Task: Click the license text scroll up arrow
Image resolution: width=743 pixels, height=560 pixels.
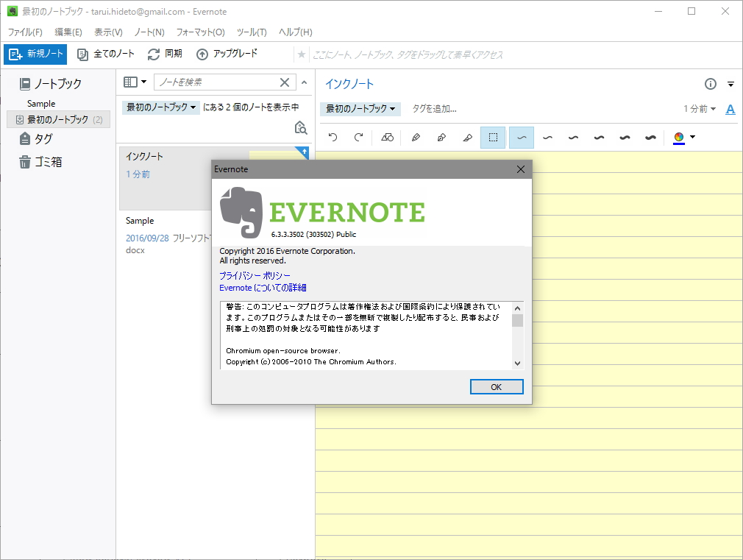Action: (517, 308)
